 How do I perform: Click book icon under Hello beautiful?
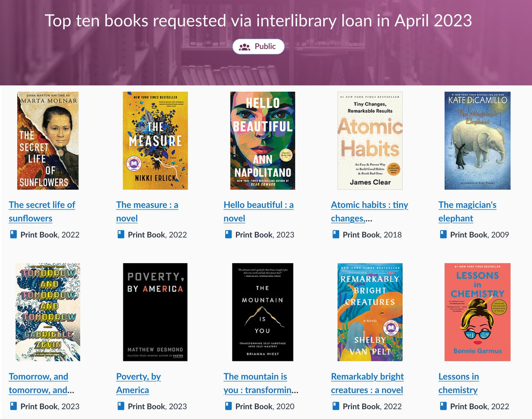[228, 234]
